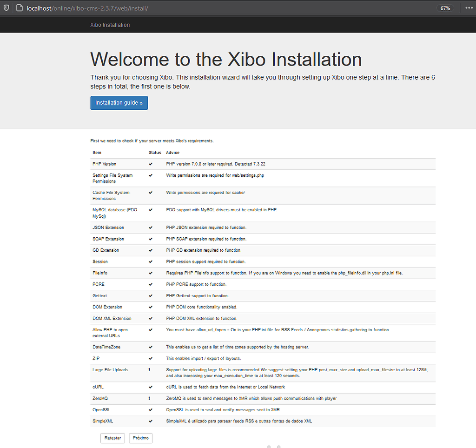Click the DateTimeZone status checkmark
476x448 pixels.
151,347
